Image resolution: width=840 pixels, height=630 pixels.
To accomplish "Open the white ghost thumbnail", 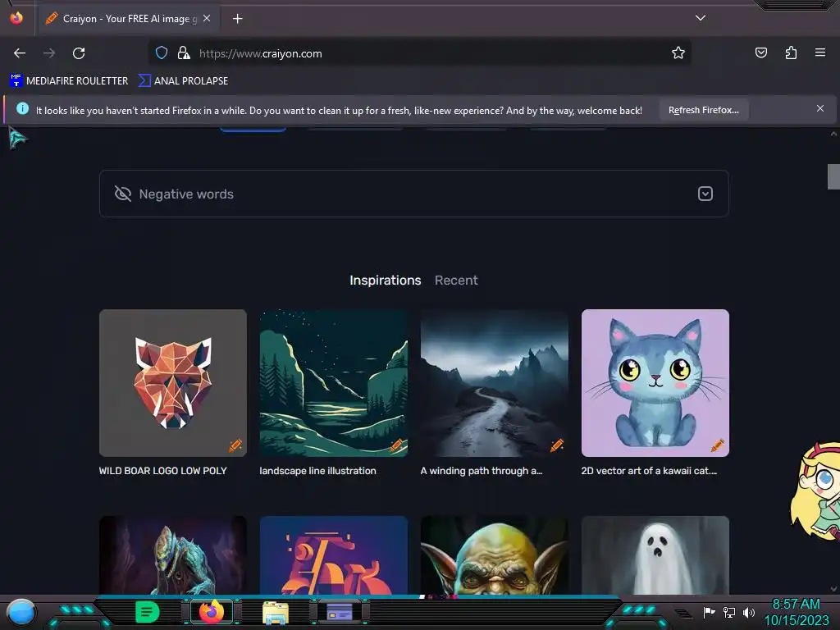I will tap(655, 555).
